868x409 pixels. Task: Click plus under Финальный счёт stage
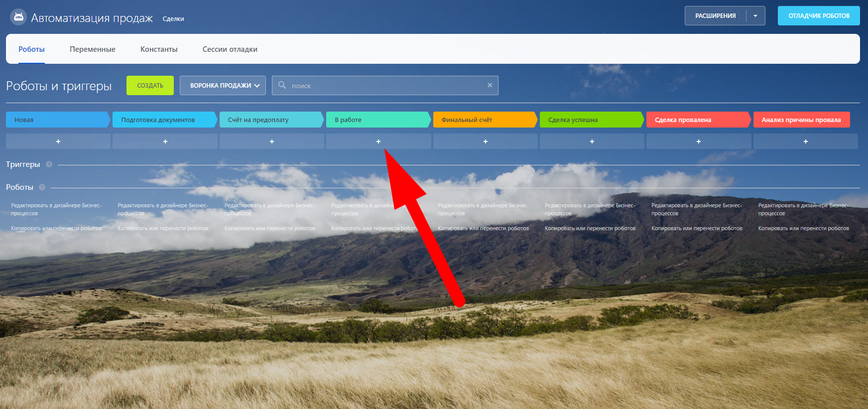coord(486,141)
